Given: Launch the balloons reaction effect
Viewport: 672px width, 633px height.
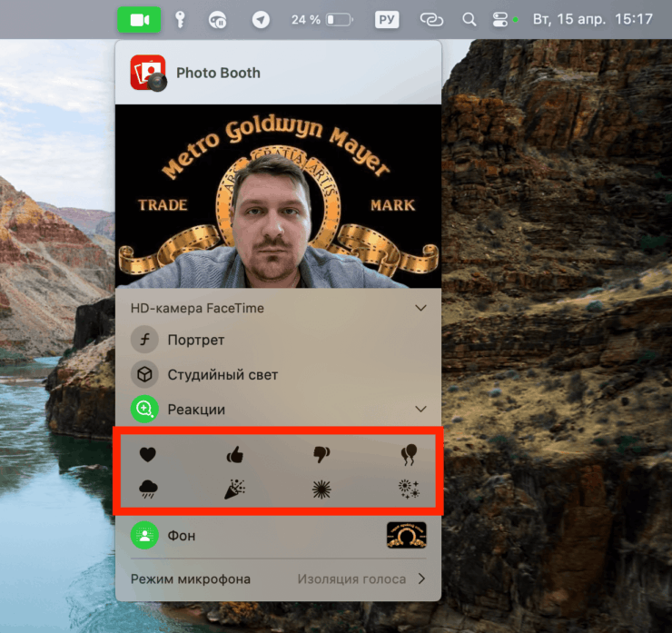Looking at the screenshot, I should pos(410,455).
